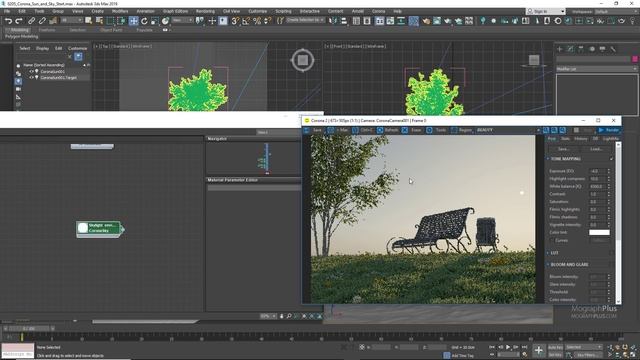Click Load... in Corona Post panel
Image resolution: width=640 pixels, height=360 pixels.
click(596, 149)
